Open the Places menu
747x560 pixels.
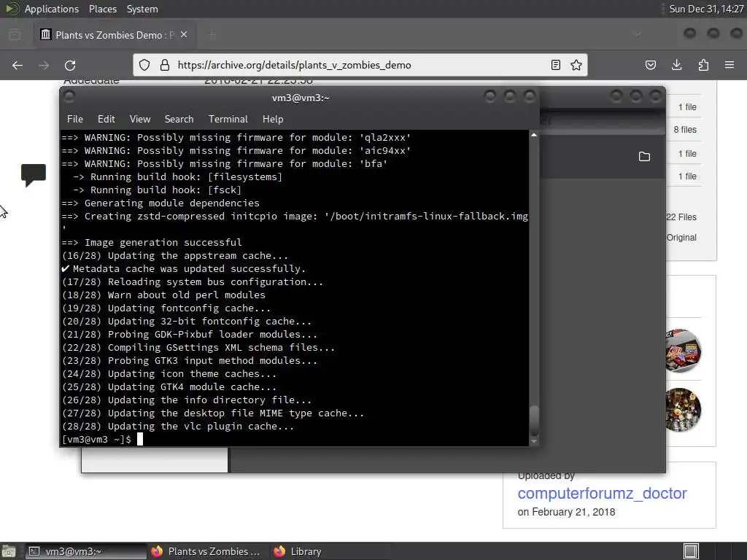pos(102,9)
